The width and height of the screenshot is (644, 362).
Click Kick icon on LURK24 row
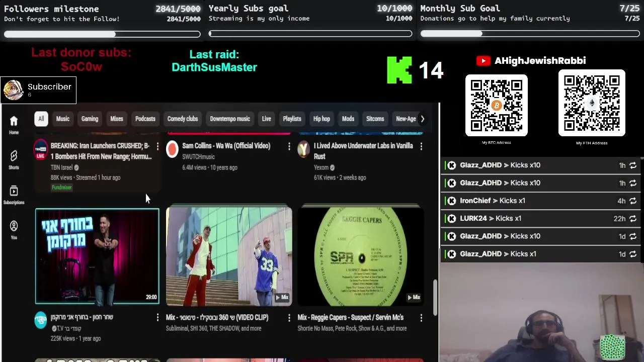[452, 219]
